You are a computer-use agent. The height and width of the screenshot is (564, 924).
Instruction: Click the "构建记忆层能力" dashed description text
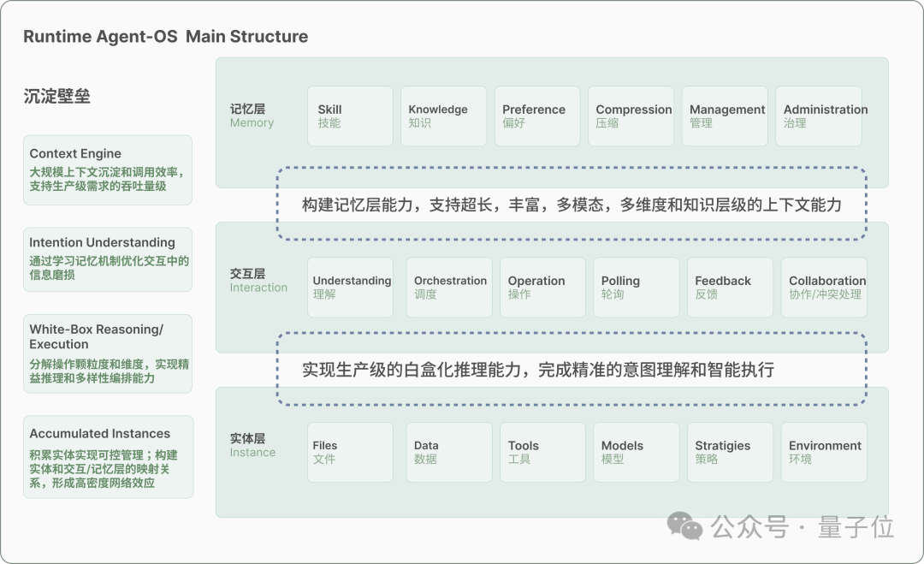pos(572,205)
